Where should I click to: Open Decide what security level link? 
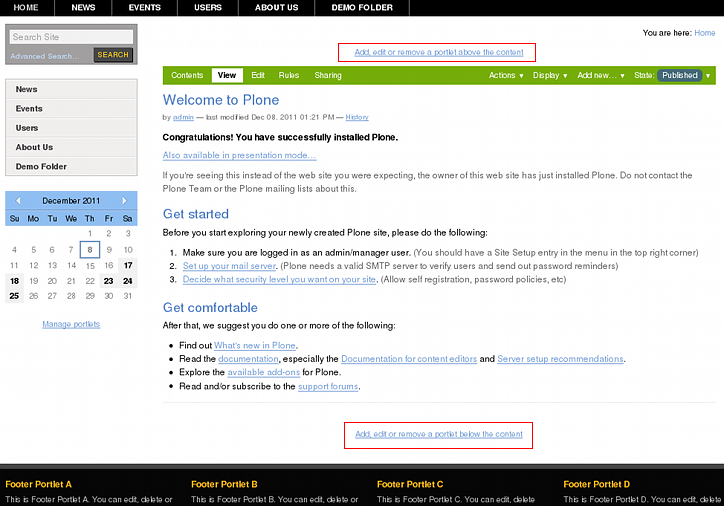(279, 279)
